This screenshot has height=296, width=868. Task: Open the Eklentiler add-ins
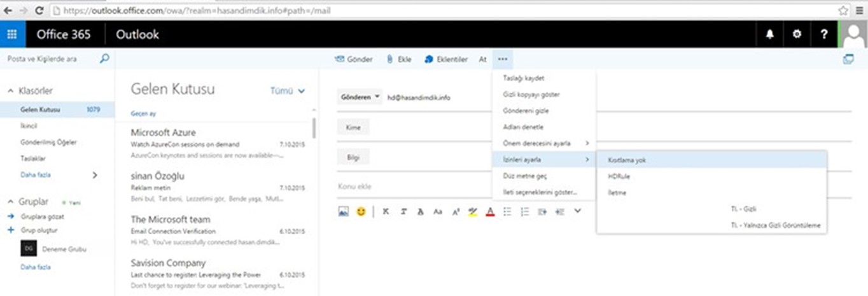[x=445, y=59]
